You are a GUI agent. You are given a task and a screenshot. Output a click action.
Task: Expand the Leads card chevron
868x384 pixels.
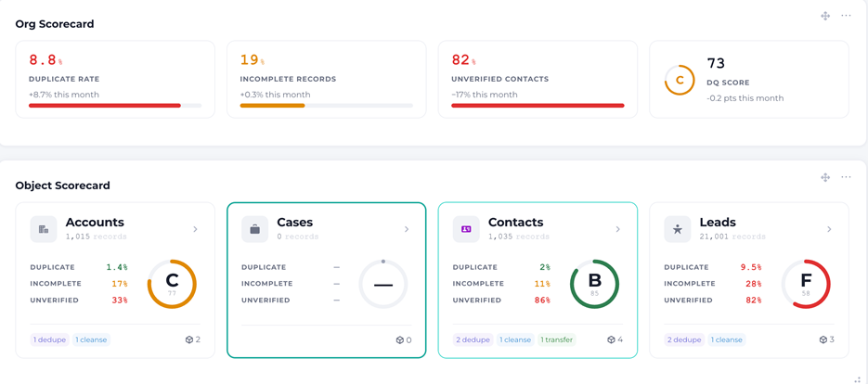click(x=829, y=229)
